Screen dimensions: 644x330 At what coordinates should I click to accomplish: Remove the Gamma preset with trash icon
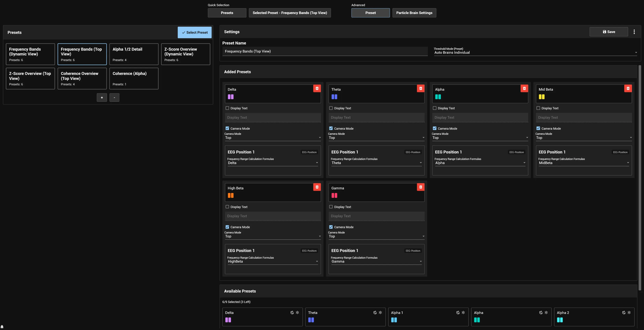(x=420, y=187)
